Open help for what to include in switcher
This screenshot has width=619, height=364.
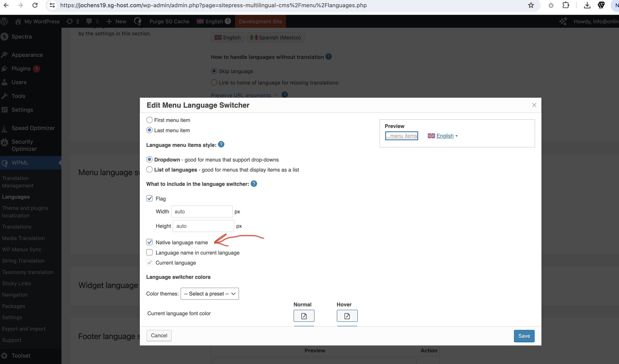(254, 183)
